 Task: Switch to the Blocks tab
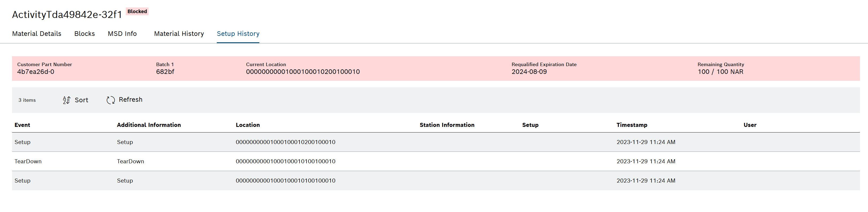click(x=85, y=34)
